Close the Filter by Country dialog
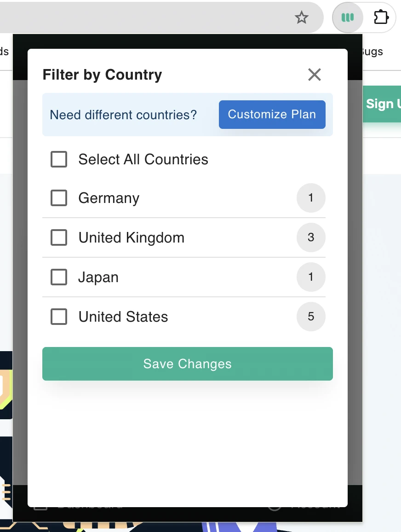401x532 pixels. 315,75
